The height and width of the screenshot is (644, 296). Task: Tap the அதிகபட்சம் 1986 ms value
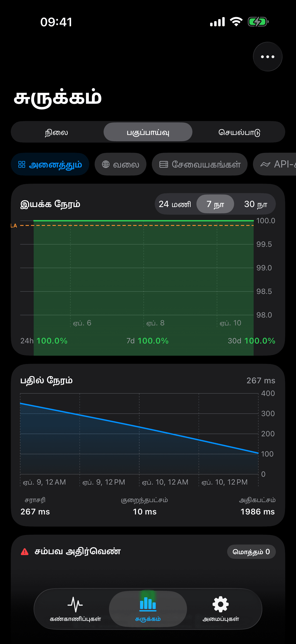click(x=257, y=512)
